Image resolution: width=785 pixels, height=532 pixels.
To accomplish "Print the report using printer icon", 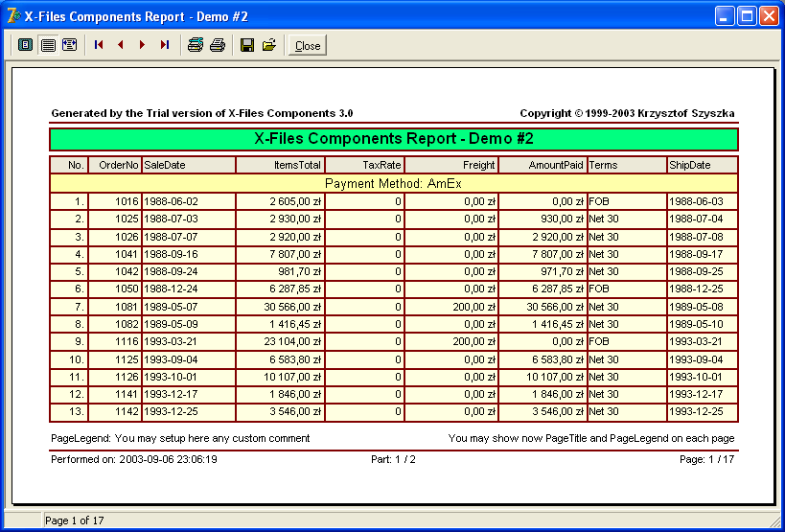I will (x=218, y=45).
